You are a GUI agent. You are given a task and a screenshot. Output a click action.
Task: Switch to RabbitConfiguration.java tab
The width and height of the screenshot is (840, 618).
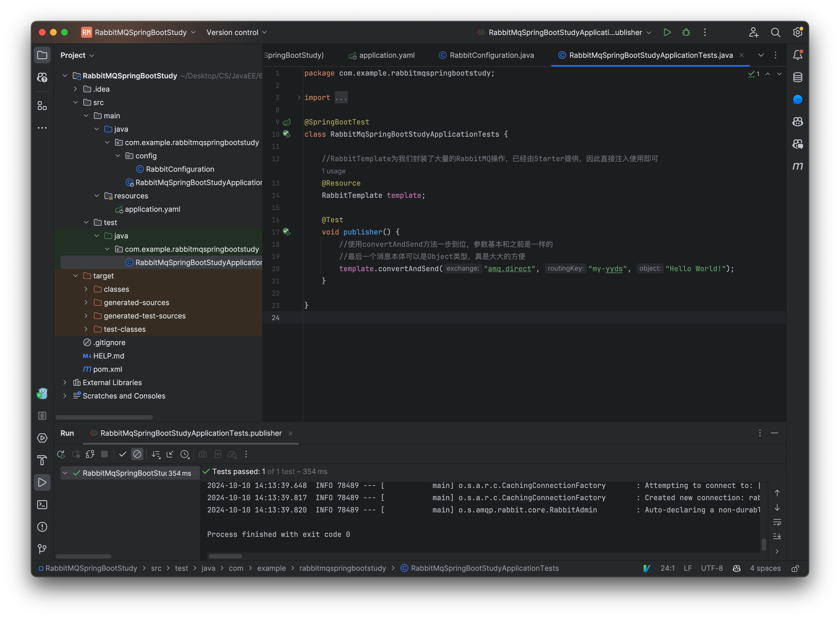tap(491, 55)
